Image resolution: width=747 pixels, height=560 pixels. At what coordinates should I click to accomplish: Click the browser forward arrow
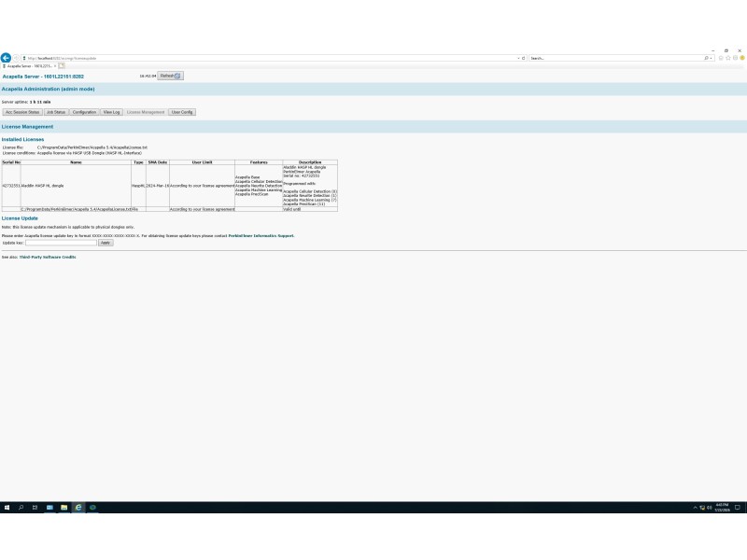point(16,58)
